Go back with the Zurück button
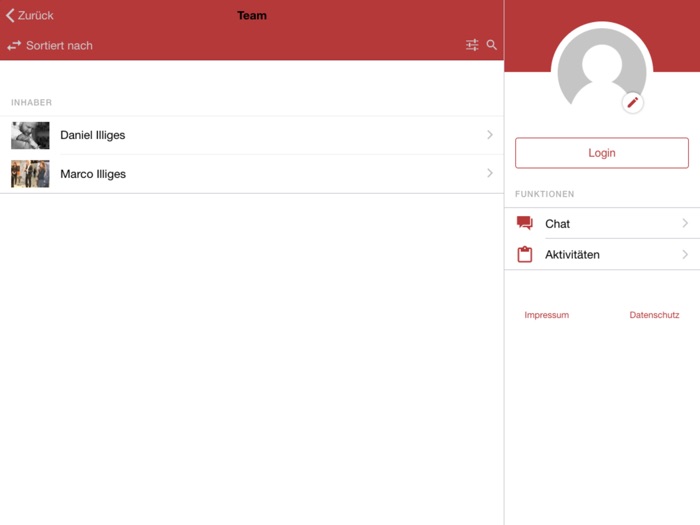The image size is (700, 525). click(x=30, y=16)
